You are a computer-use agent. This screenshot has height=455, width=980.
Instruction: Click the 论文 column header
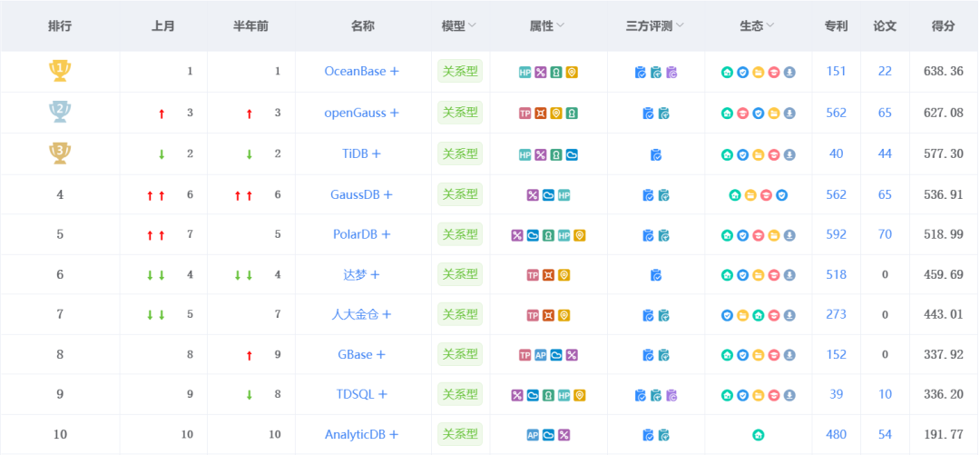pyautogui.click(x=885, y=25)
